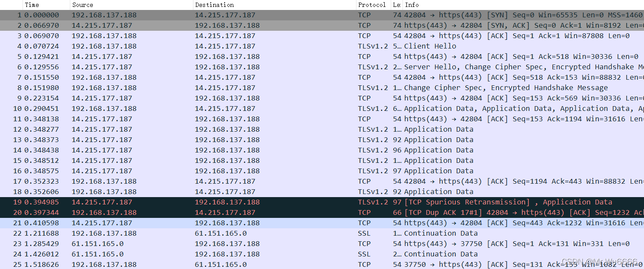Viewport: 644px width, 269px height.
Task: Select the TCP Dup ACK packet
Action: [x=260, y=213]
